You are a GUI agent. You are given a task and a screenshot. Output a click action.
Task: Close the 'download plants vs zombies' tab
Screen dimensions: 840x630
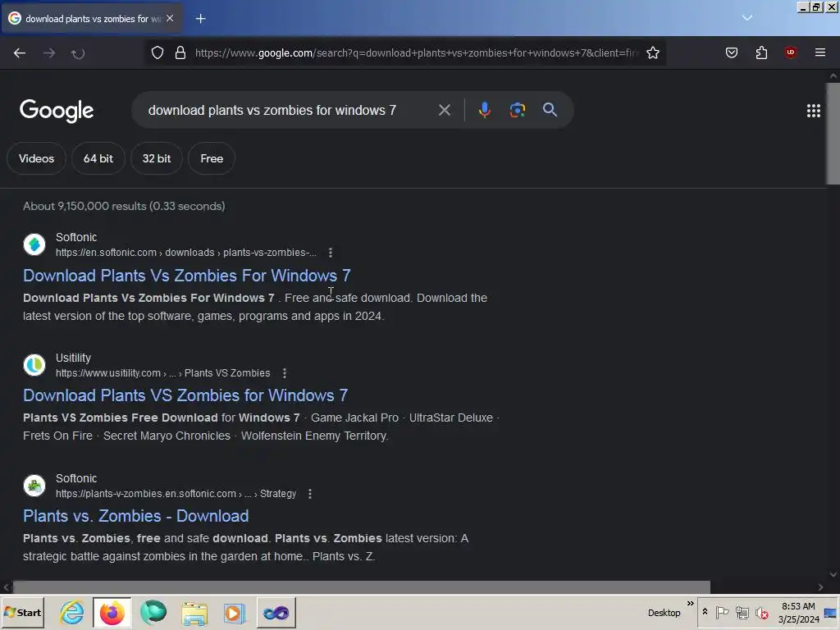point(170,18)
